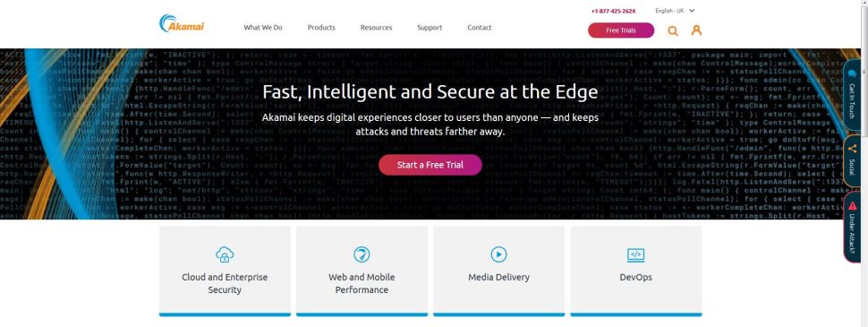Screen dimensions: 868x327
Task: Call the +1-877-425-2624 phone link
Action: pyautogui.click(x=613, y=11)
